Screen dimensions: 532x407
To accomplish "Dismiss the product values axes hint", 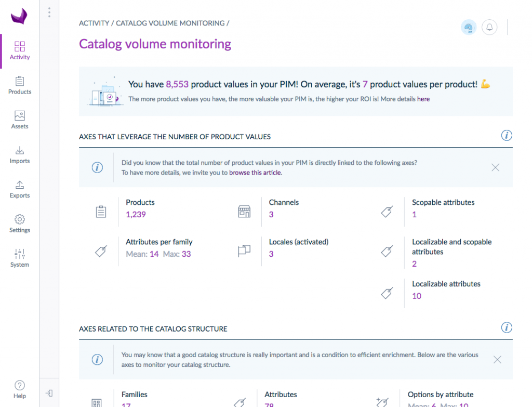I will click(496, 167).
